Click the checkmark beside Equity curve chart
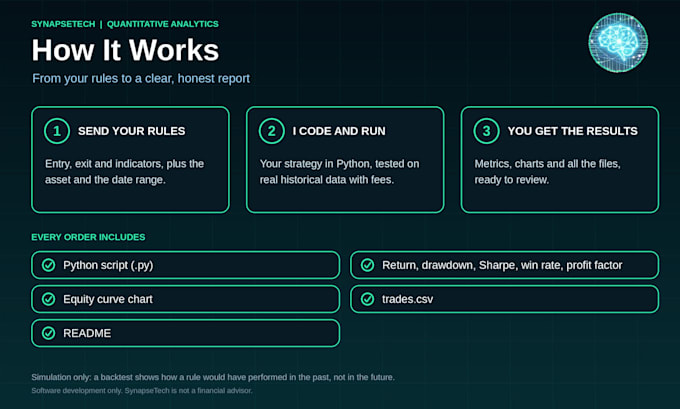 click(x=49, y=299)
